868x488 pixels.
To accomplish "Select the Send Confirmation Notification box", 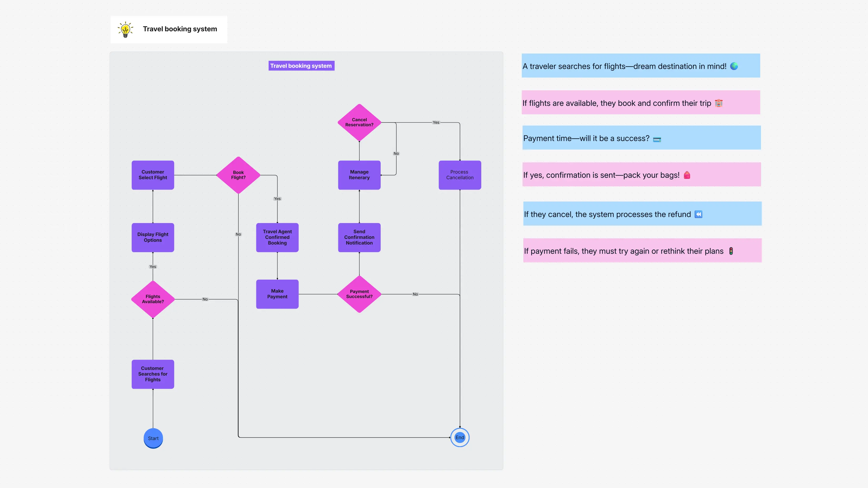I will click(359, 238).
